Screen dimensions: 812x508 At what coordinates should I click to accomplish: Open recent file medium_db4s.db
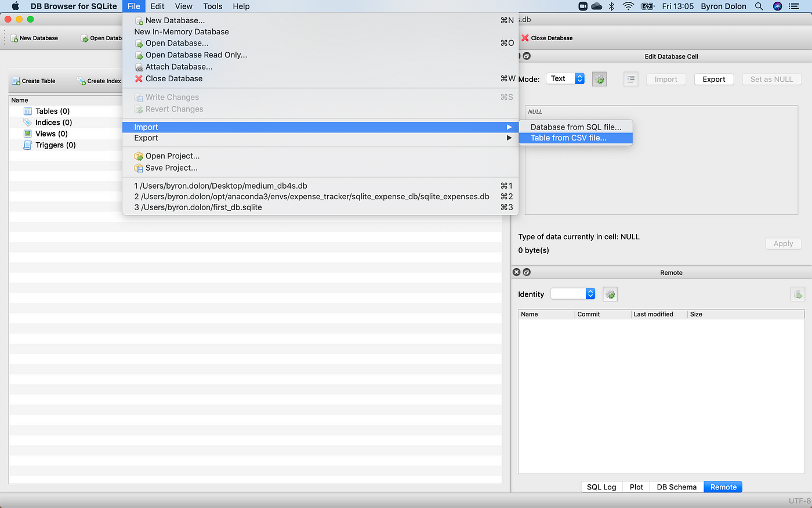click(320, 186)
